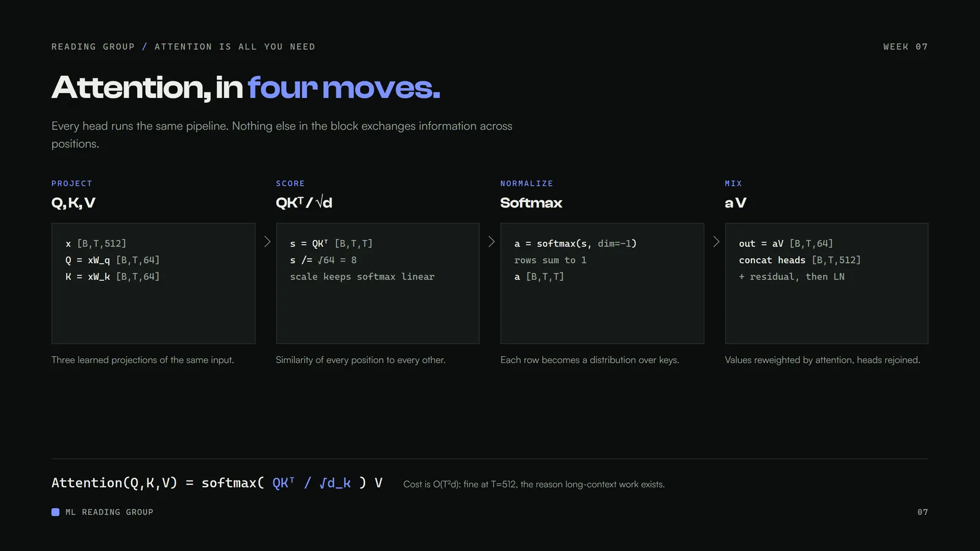Click the 'PROJECT' step label
980x551 pixels.
(x=72, y=184)
